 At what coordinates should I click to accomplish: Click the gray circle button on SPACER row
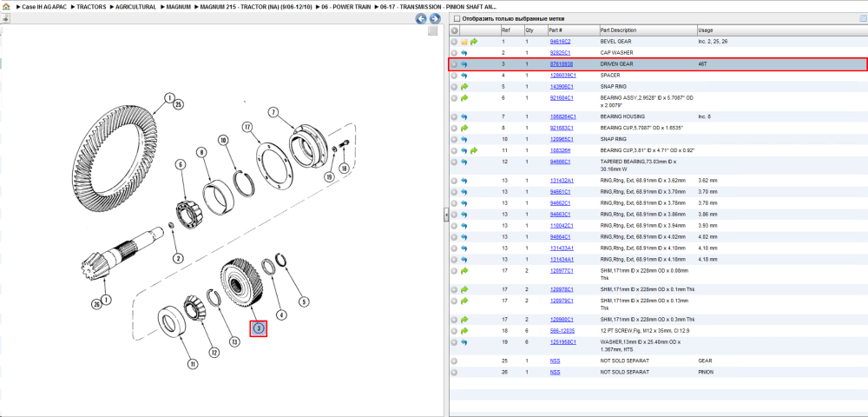coord(455,76)
